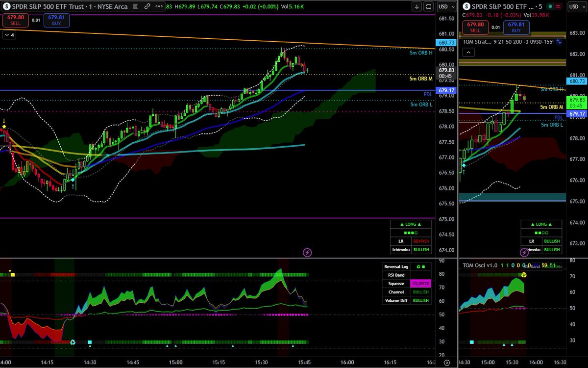588x368 pixels.
Task: Click the cyan diamond marker near 14:22 on left chart
Action: [x=73, y=181]
